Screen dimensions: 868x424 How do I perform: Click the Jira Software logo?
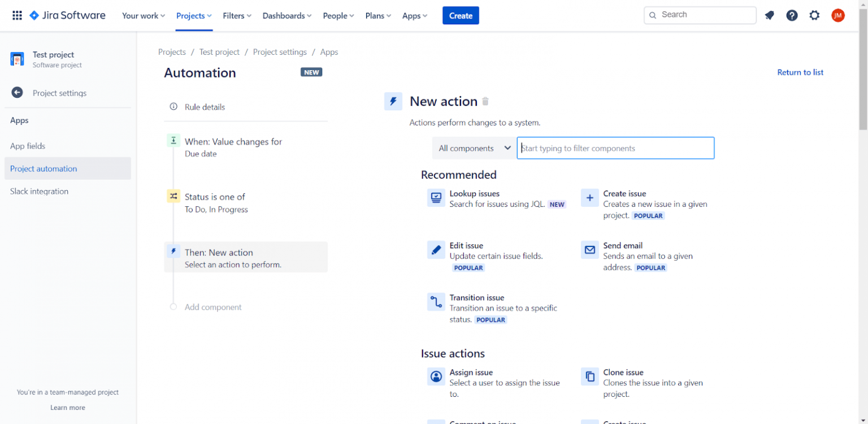[x=67, y=15]
